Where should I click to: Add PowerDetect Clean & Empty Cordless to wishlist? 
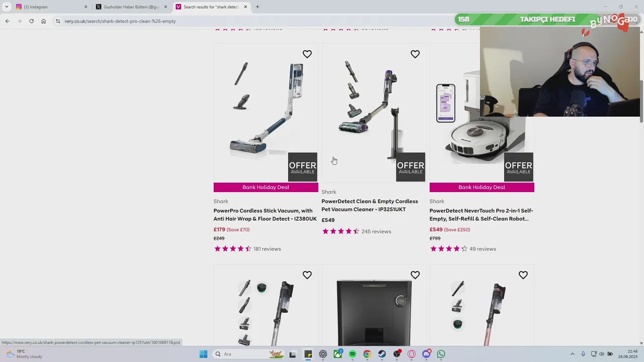tap(415, 54)
